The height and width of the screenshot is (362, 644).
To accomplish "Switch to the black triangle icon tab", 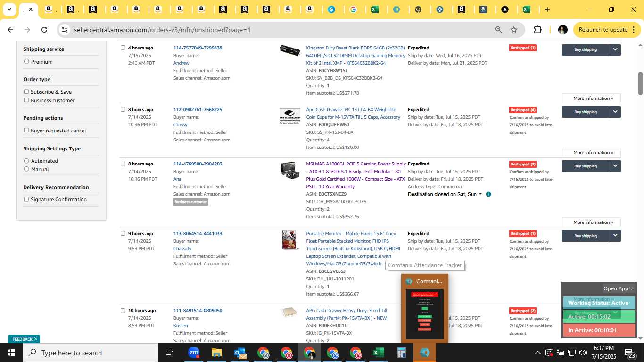I will [505, 9].
